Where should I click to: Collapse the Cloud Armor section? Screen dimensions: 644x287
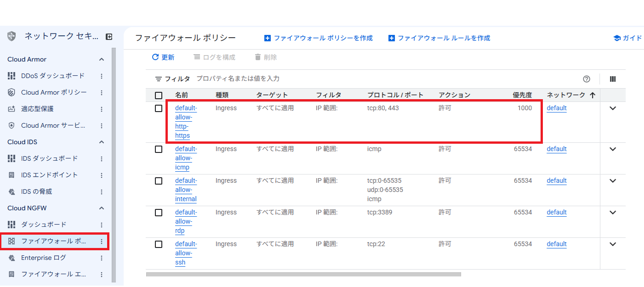tap(102, 59)
